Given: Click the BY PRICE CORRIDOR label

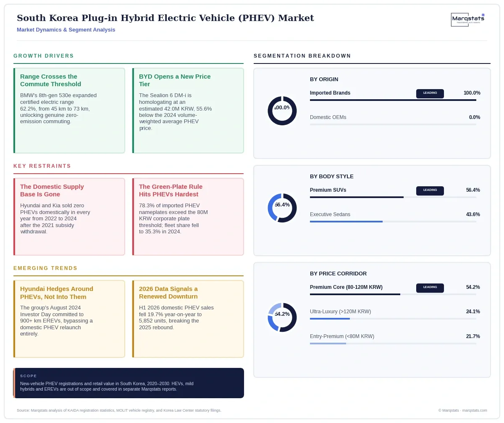Looking at the screenshot, I should (339, 274).
